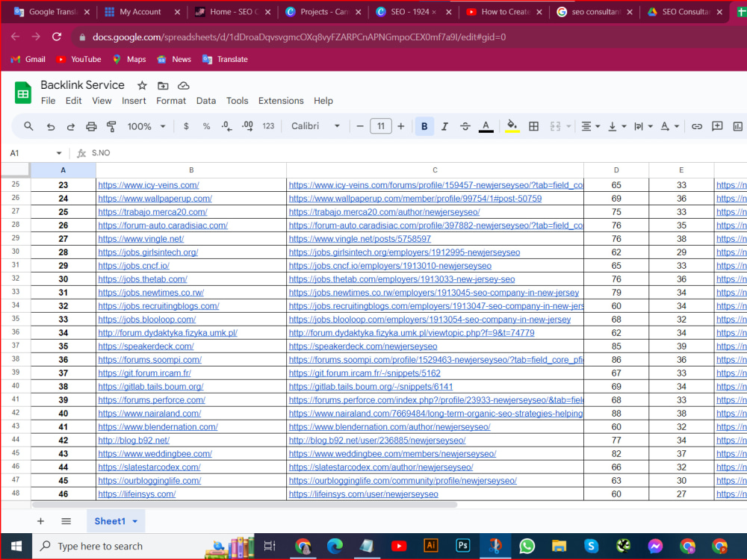The image size is (747, 560).
Task: Open the File menu
Action: click(48, 101)
